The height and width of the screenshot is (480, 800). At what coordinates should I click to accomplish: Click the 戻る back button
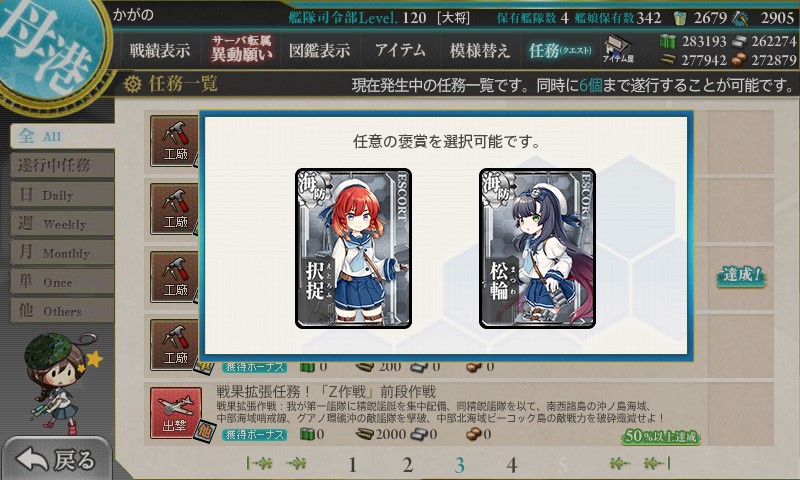[57, 459]
